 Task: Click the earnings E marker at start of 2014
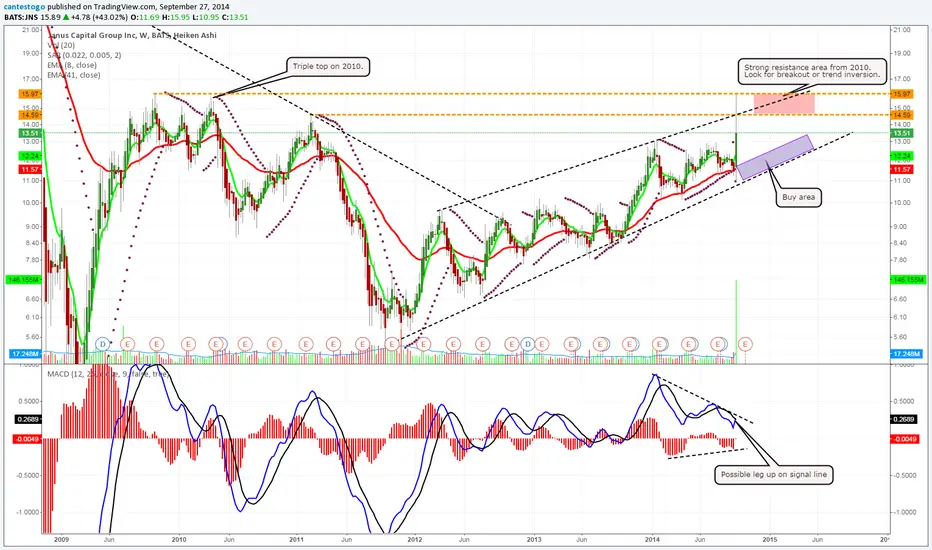click(659, 344)
